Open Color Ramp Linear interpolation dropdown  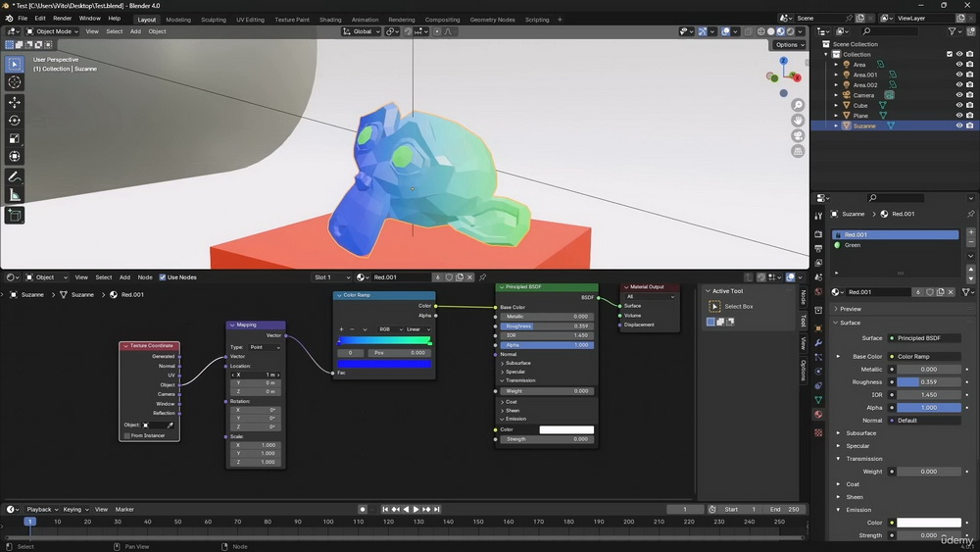point(418,329)
